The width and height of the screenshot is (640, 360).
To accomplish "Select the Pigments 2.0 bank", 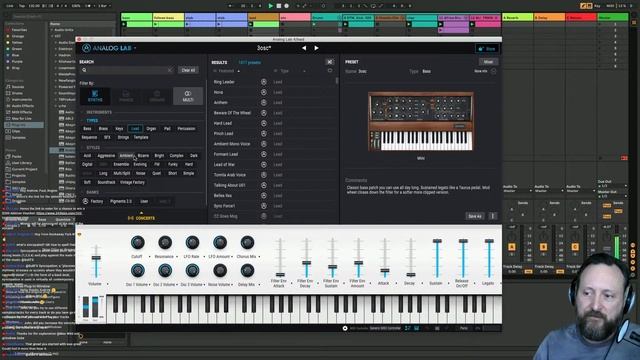I will click(121, 201).
